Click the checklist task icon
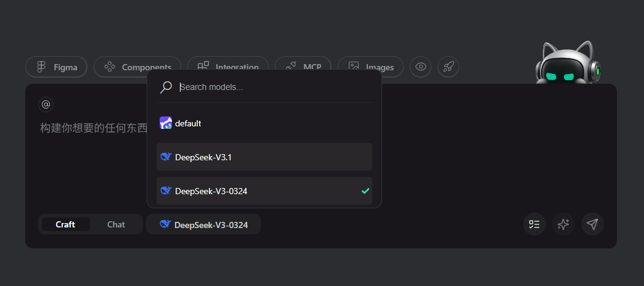 [x=534, y=224]
